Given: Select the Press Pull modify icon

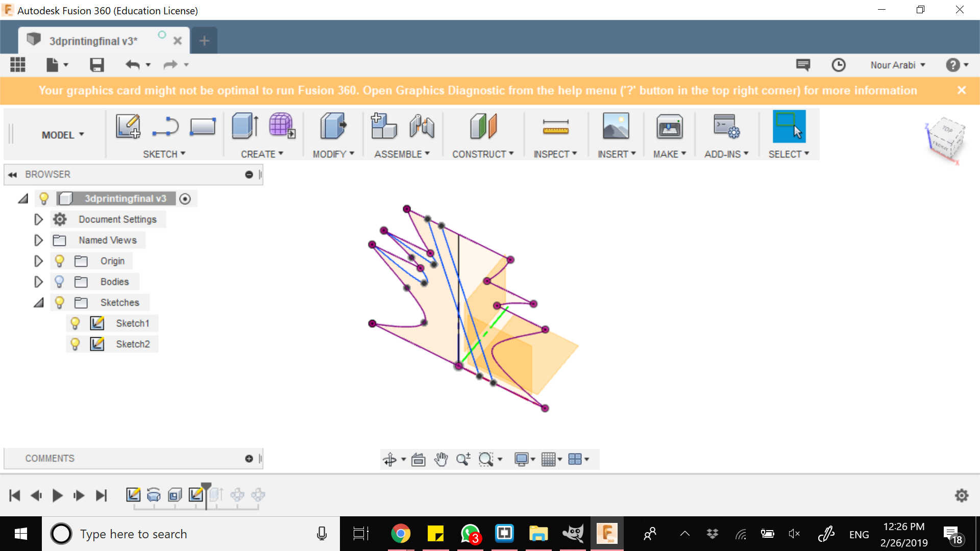Looking at the screenshot, I should (x=333, y=126).
